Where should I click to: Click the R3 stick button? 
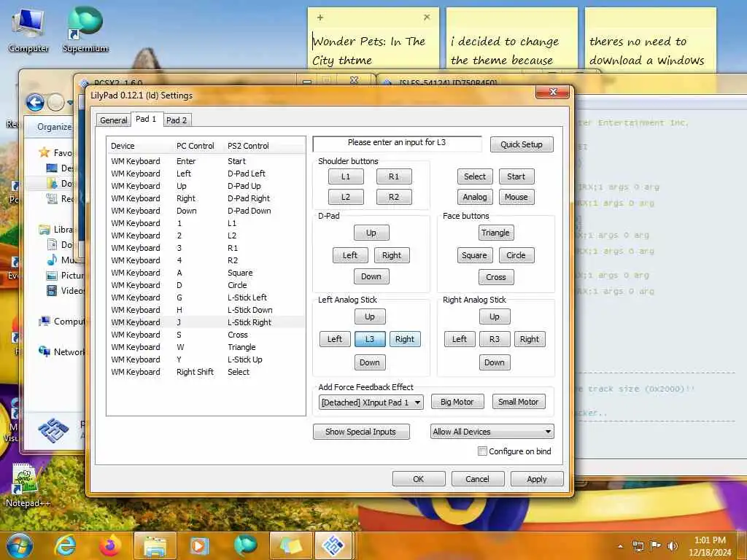[x=495, y=339]
